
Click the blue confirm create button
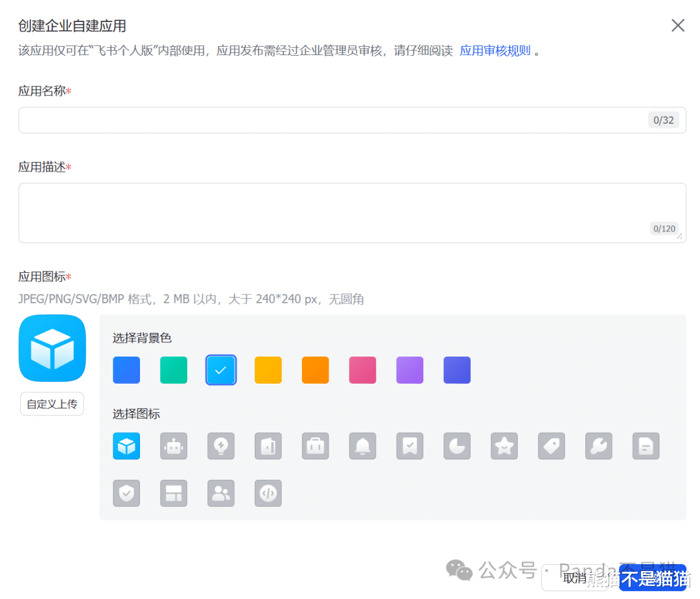click(653, 578)
